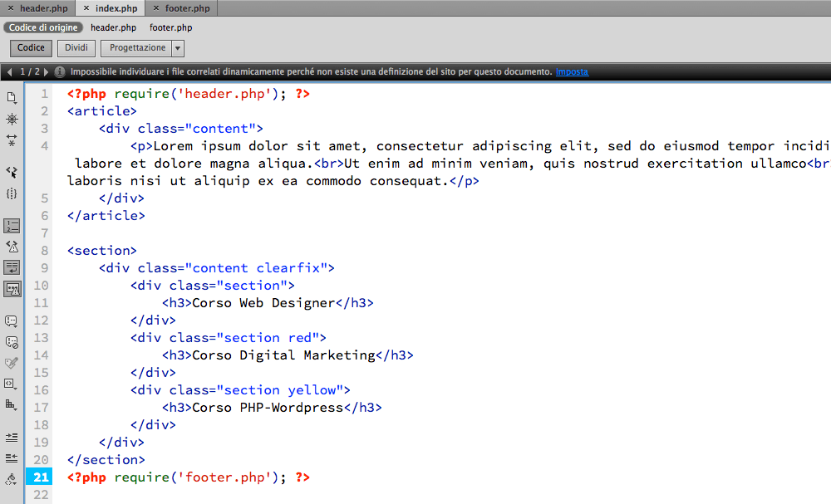Click the Balance Braces icon
Viewport: 831px width, 504px height.
[12, 193]
